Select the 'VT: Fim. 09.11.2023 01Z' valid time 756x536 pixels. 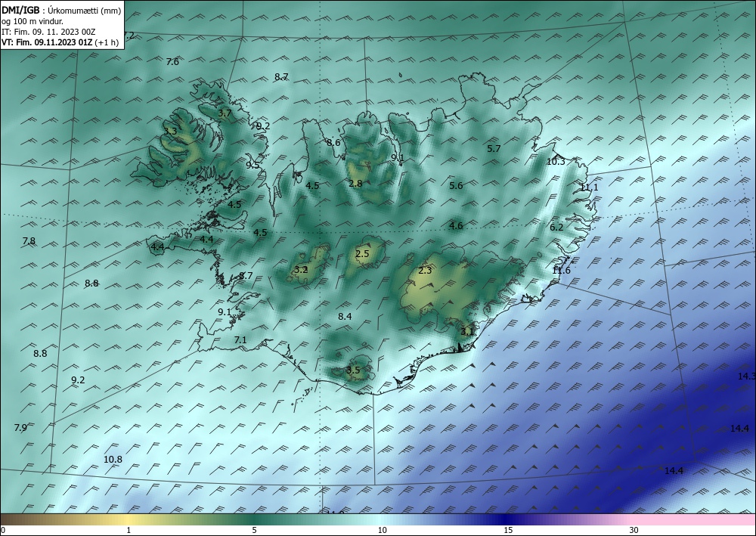(47, 42)
